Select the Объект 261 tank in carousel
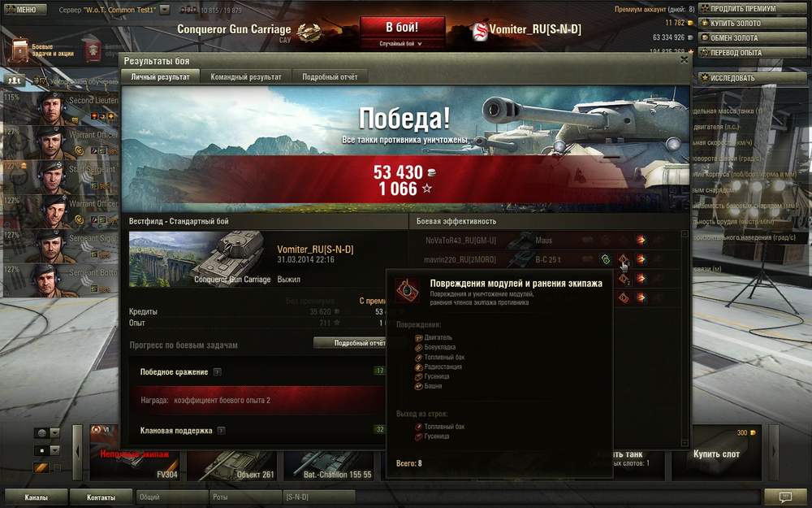 coord(231,466)
